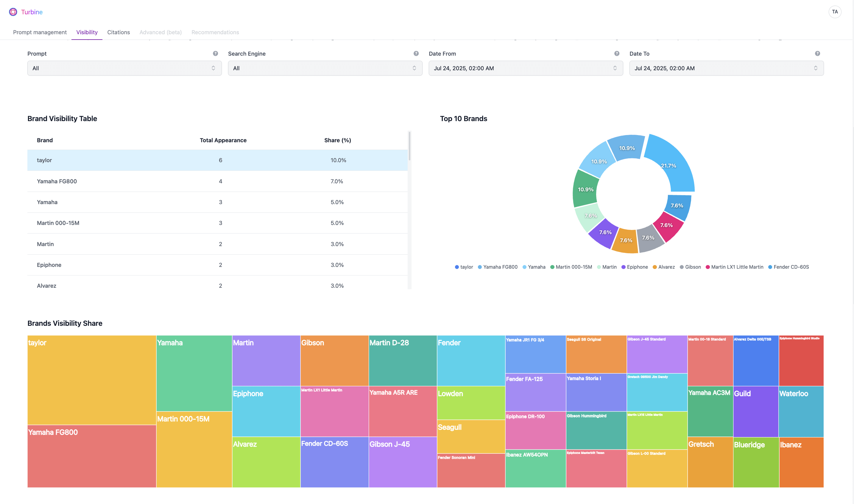Viewport: 854px width, 504px height.
Task: Toggle Fender CD-60S legend entry
Action: pyautogui.click(x=788, y=267)
